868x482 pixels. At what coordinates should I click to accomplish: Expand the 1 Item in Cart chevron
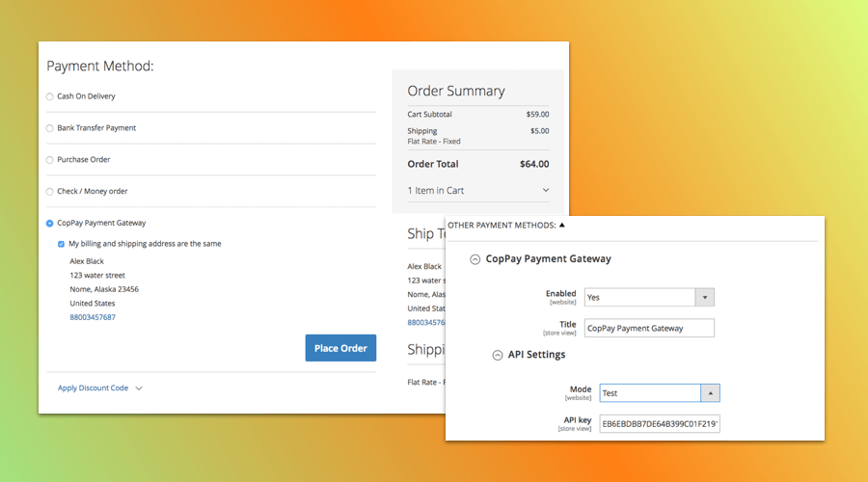[x=546, y=190]
